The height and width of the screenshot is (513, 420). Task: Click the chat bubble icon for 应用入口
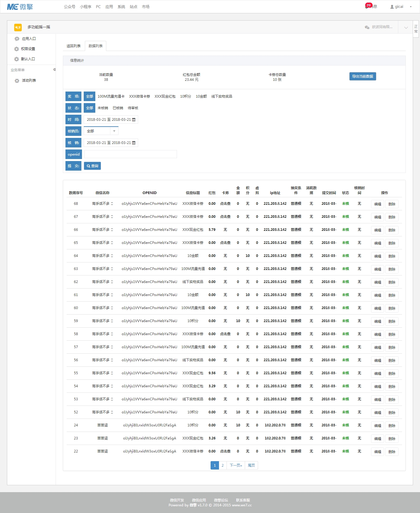point(17,39)
